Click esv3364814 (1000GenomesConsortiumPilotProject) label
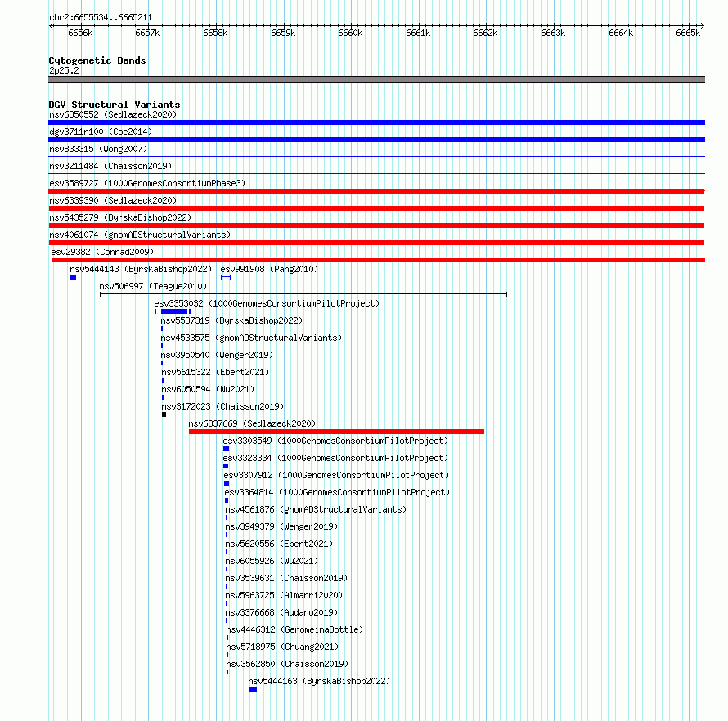Viewport: 728px width, 721px height. [337, 492]
